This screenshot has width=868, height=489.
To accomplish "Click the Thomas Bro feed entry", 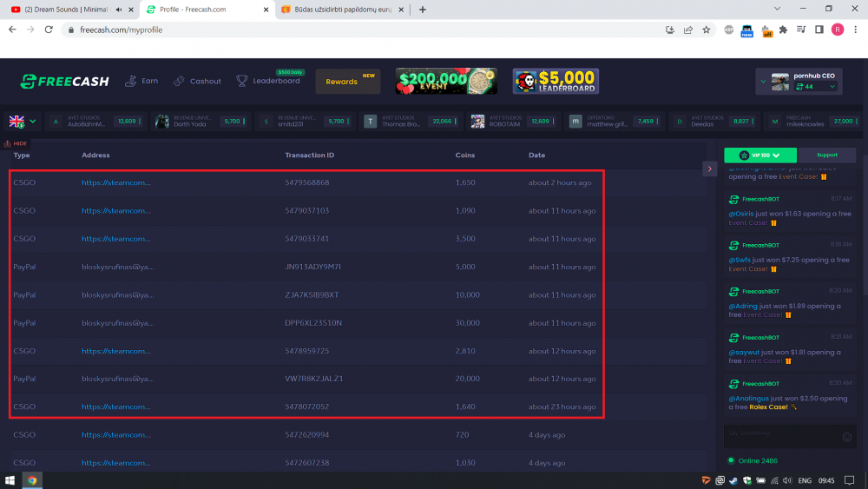I will (x=411, y=122).
